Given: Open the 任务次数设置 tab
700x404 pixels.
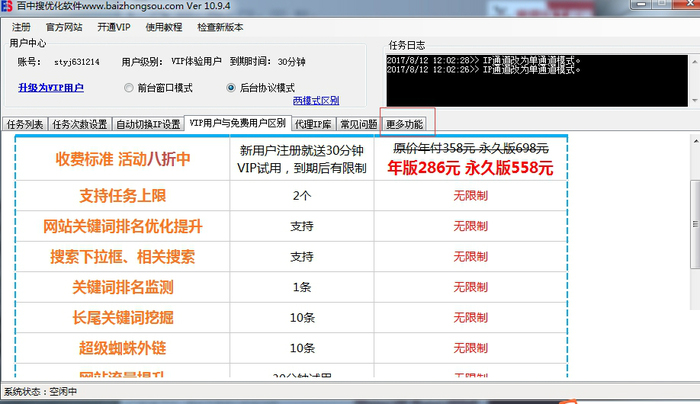Looking at the screenshot, I should click(79, 125).
